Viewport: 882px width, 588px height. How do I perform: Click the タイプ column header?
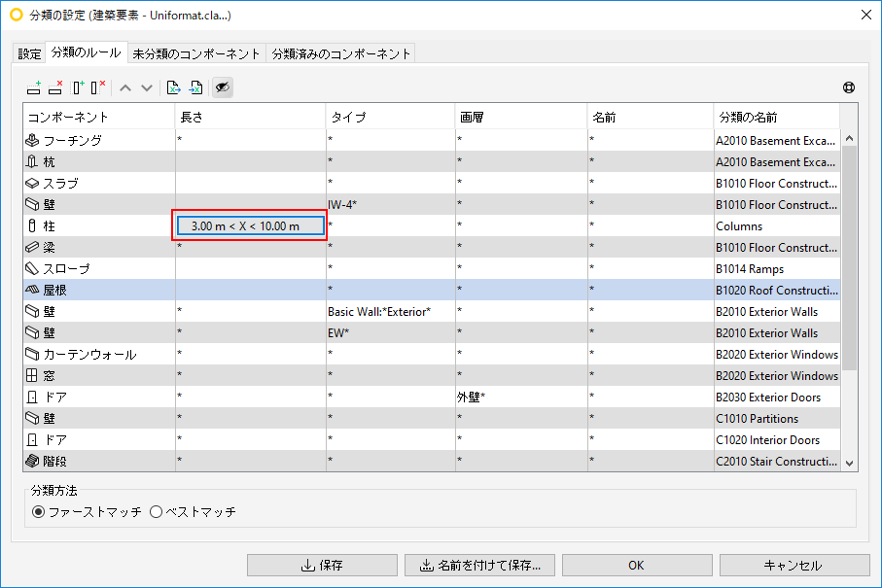click(390, 117)
